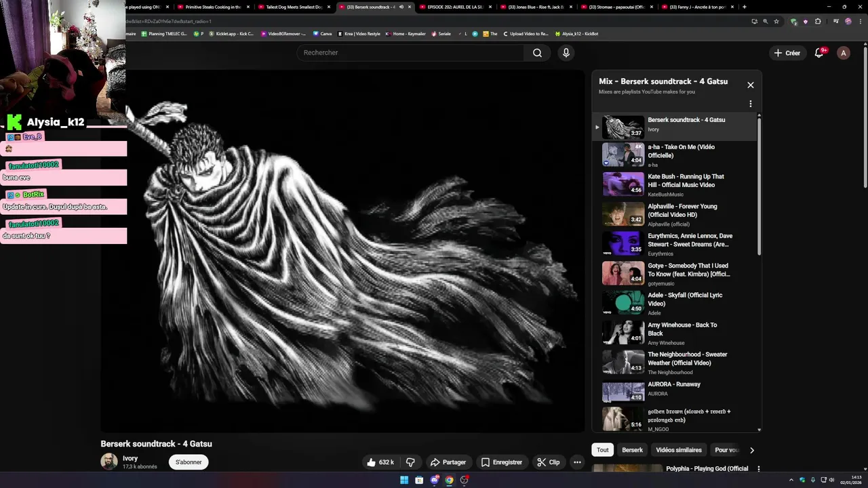
Task: Select the Vidéos similaires filter chip
Action: [679, 450]
